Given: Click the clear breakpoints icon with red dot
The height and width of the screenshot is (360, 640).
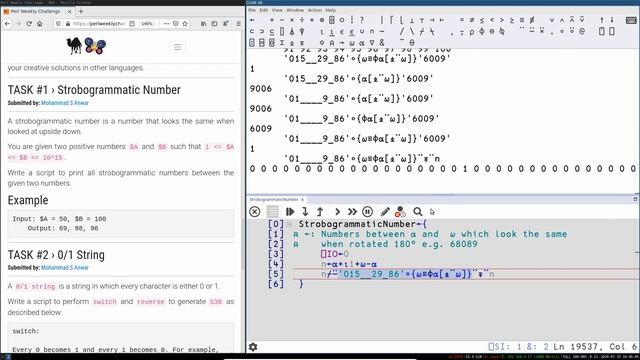Looking at the screenshot, I should click(x=400, y=211).
